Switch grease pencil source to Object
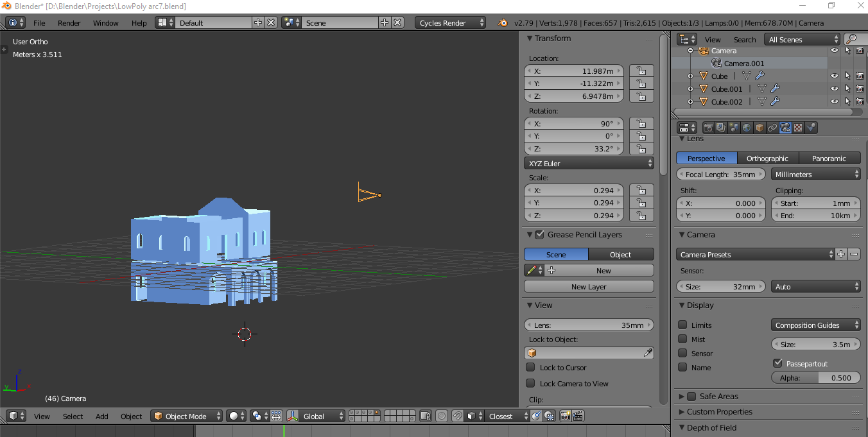The image size is (868, 437). coord(621,255)
